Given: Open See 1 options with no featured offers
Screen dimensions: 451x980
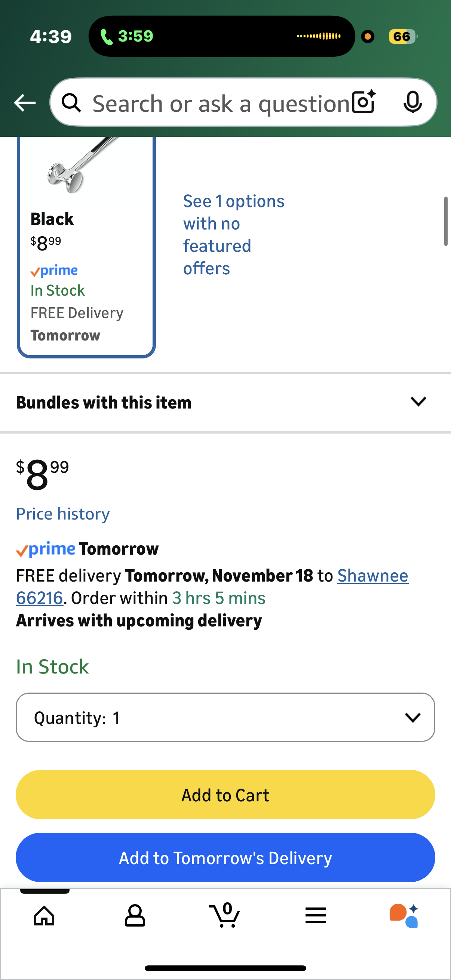Looking at the screenshot, I should pos(233,235).
